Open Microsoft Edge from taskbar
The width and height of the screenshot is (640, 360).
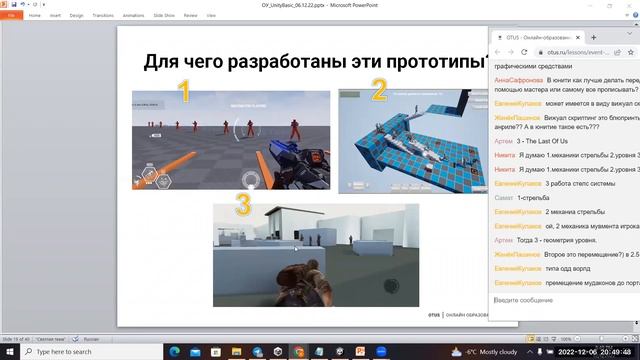(x=175, y=351)
